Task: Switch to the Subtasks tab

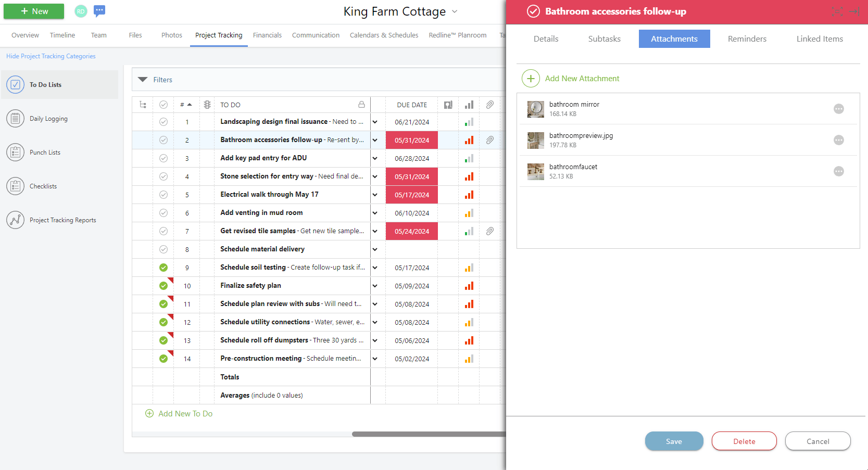Action: (x=604, y=39)
